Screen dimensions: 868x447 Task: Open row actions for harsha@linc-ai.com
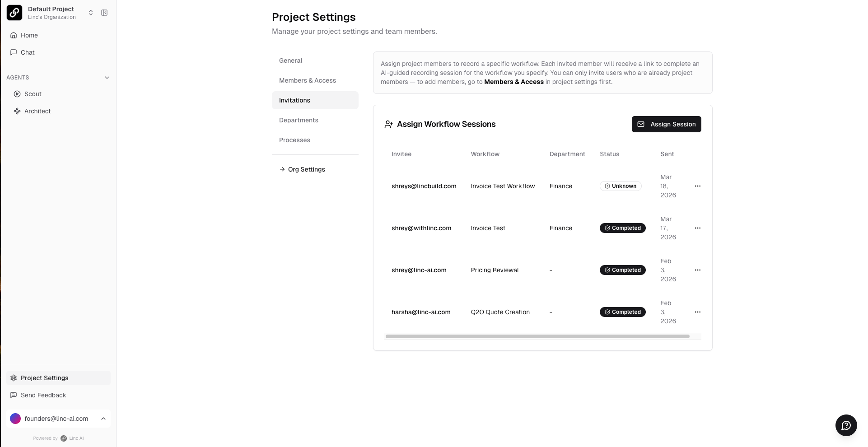coord(697,312)
